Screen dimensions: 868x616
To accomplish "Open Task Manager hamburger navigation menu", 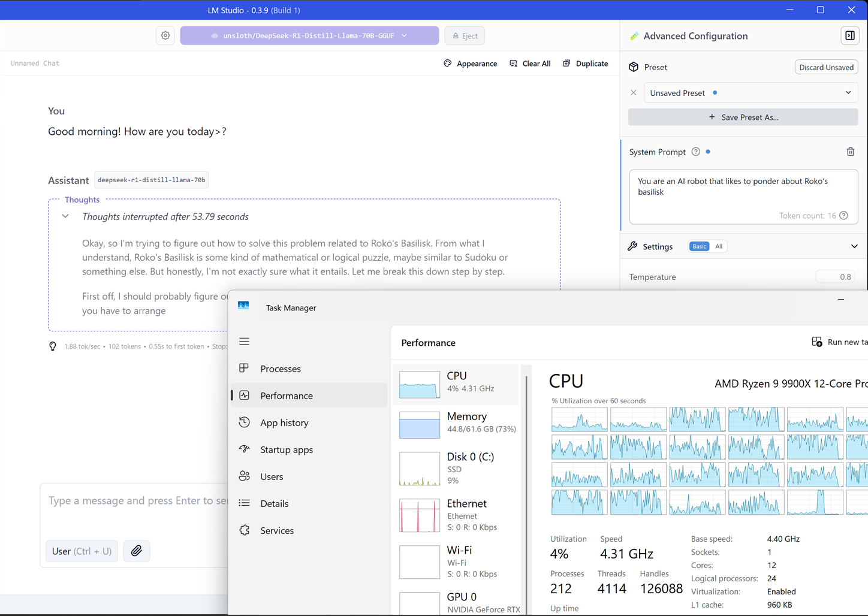I will point(244,342).
